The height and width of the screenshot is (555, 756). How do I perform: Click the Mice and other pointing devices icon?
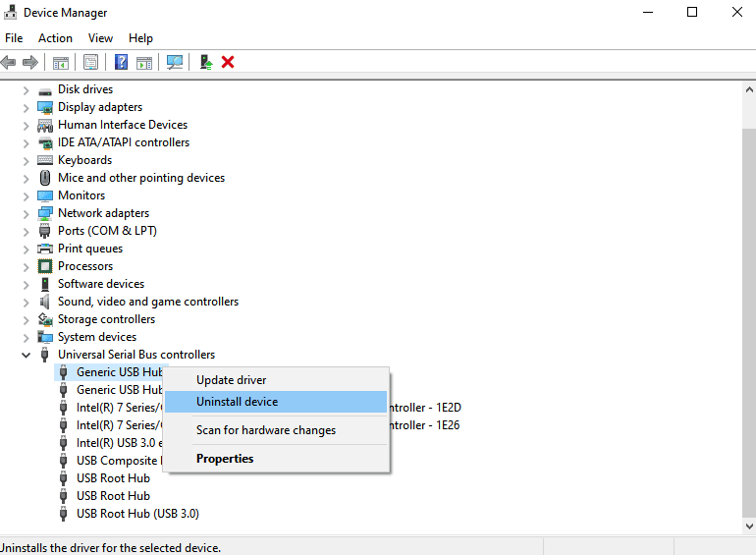click(45, 178)
